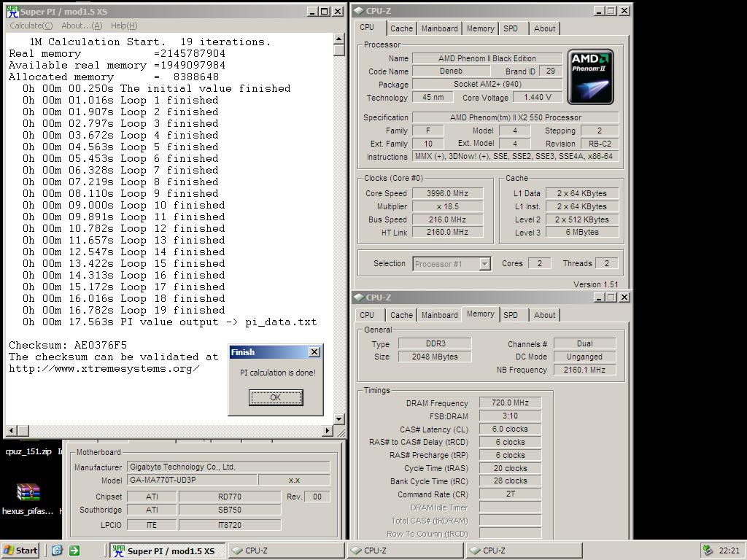
Task: Open the Processor #1 selection dropdown
Action: pos(484,264)
